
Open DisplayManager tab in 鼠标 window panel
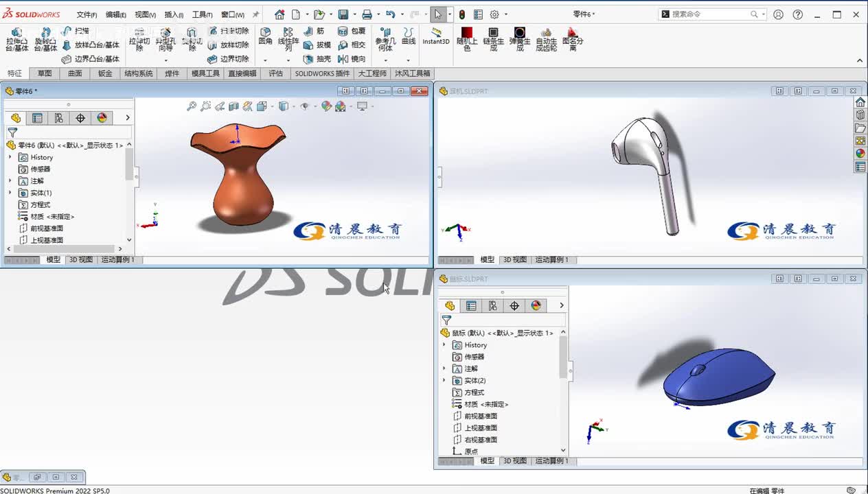(x=536, y=306)
